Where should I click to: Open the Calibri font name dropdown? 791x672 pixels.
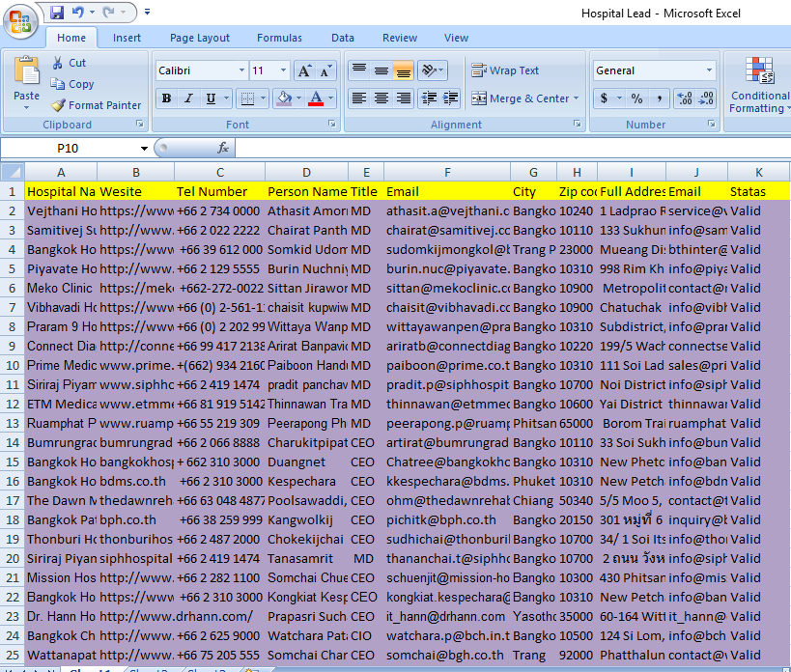click(241, 71)
